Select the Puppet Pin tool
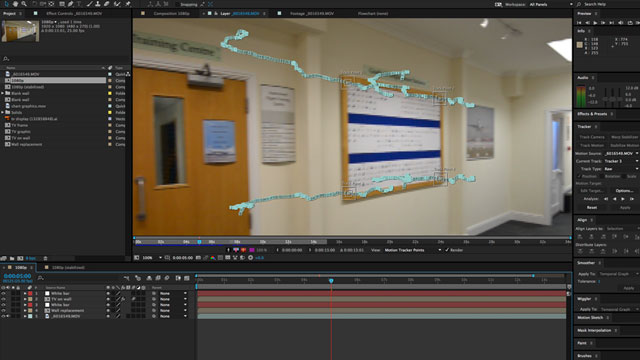640x360 pixels. 128,4
